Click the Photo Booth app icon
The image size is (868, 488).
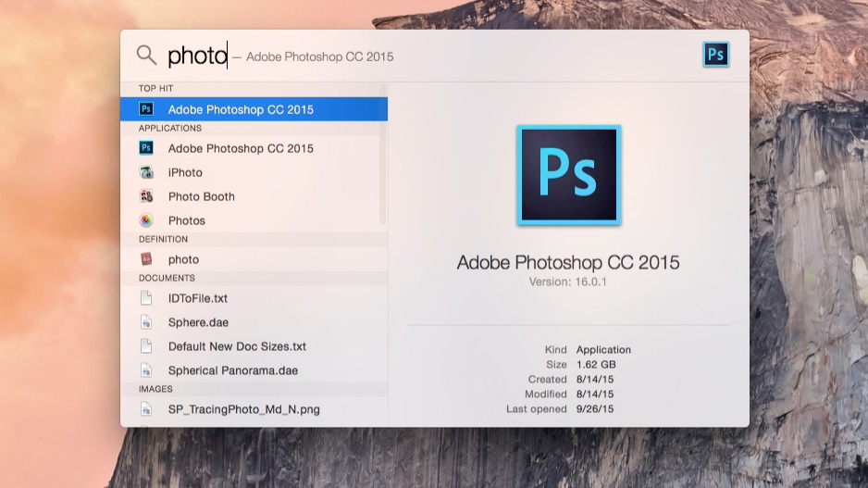[x=146, y=196]
